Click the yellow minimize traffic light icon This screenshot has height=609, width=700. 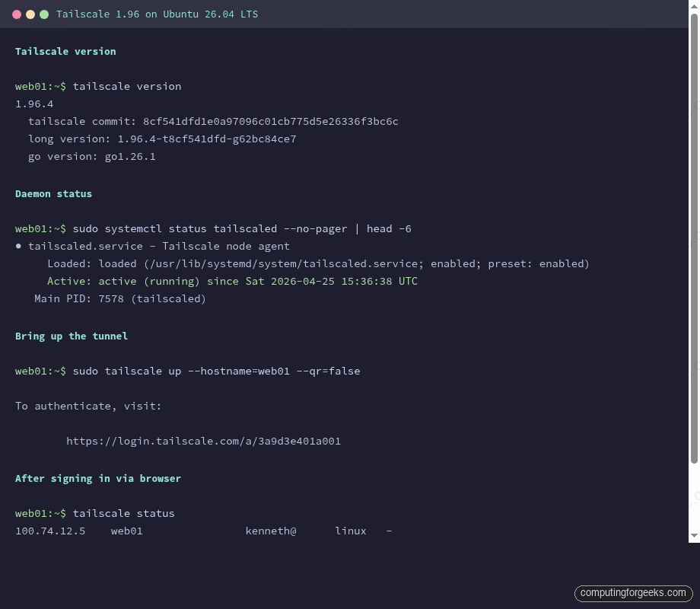point(30,14)
